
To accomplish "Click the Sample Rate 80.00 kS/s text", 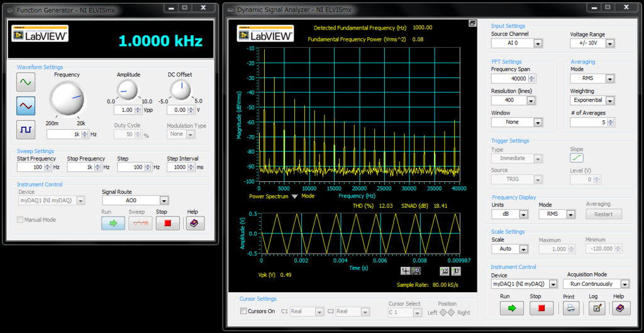I will coord(428,285).
